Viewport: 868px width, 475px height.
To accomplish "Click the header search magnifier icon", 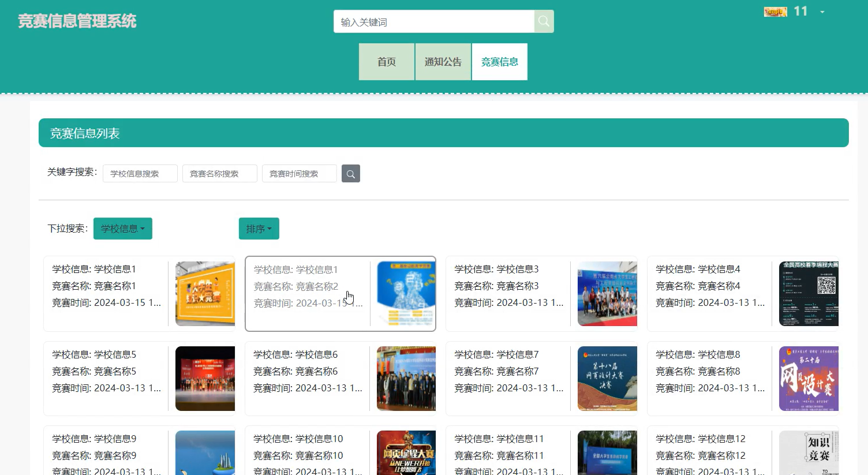I will [x=544, y=21].
